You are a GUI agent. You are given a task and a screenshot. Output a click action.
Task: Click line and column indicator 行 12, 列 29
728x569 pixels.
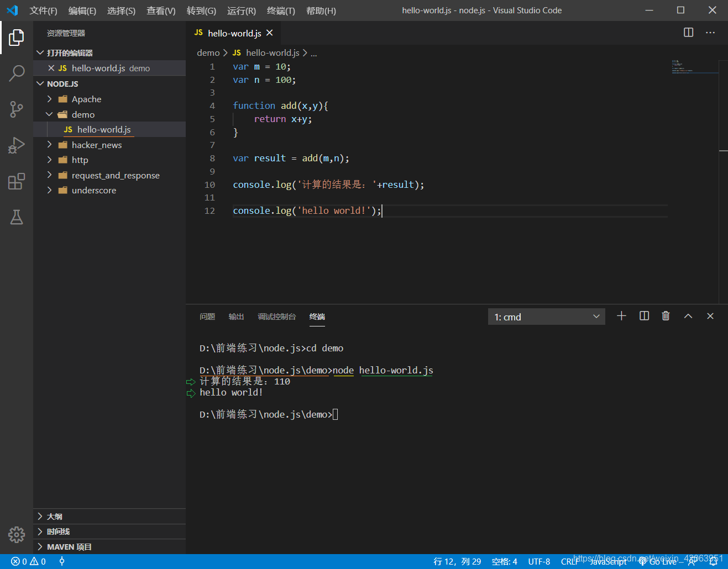click(457, 561)
